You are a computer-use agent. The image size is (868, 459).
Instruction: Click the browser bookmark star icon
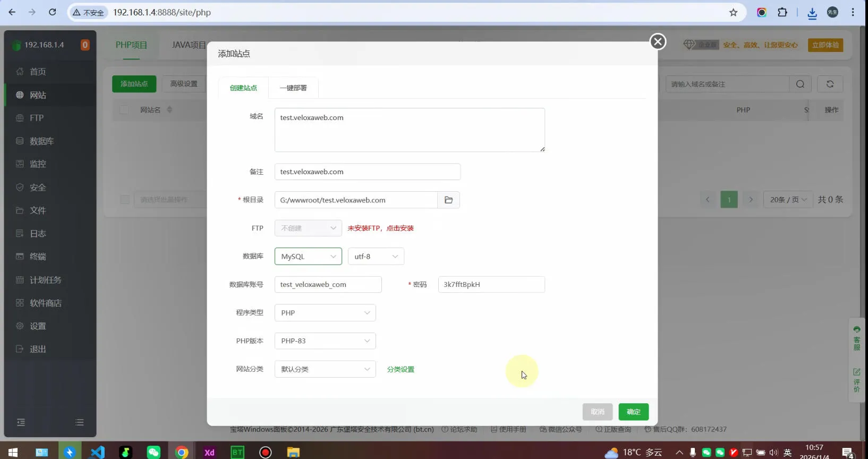point(733,12)
